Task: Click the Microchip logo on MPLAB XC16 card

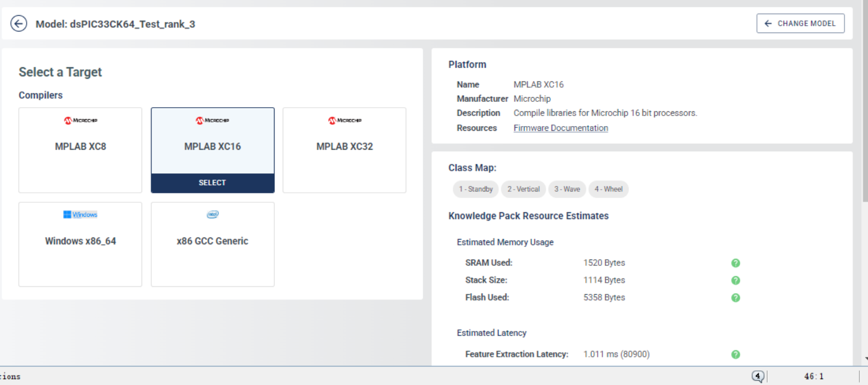Action: coord(212,120)
